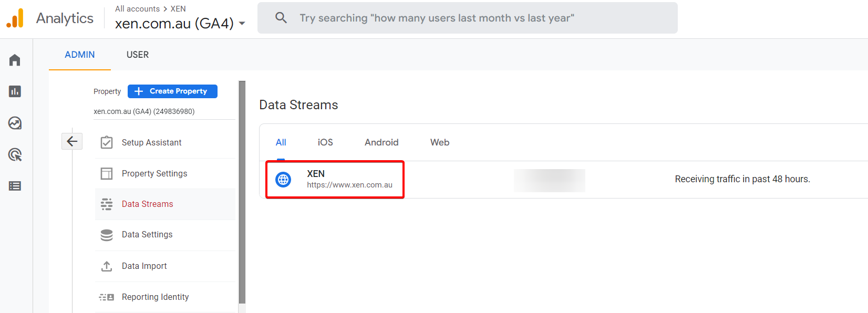Show only Web data streams
868x313 pixels.
click(440, 142)
